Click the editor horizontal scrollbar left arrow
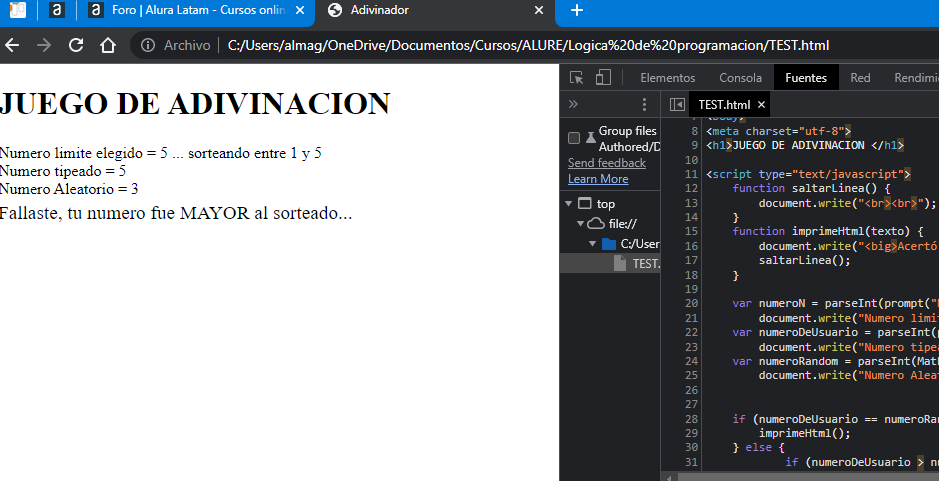 [670, 477]
